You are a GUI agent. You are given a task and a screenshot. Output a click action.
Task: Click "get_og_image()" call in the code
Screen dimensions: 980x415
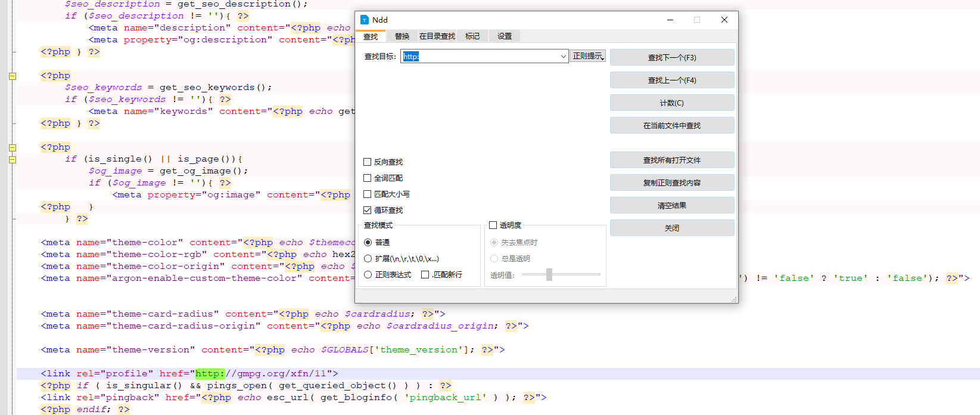click(x=201, y=171)
